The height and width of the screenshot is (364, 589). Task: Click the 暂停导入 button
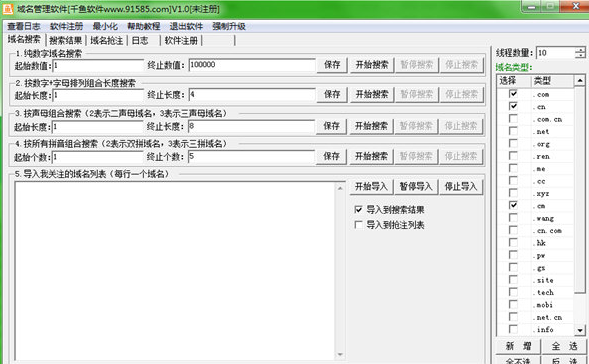[416, 187]
